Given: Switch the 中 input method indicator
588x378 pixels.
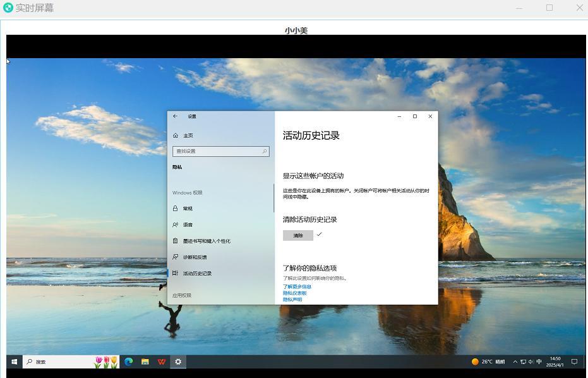Looking at the screenshot, I should (539, 362).
